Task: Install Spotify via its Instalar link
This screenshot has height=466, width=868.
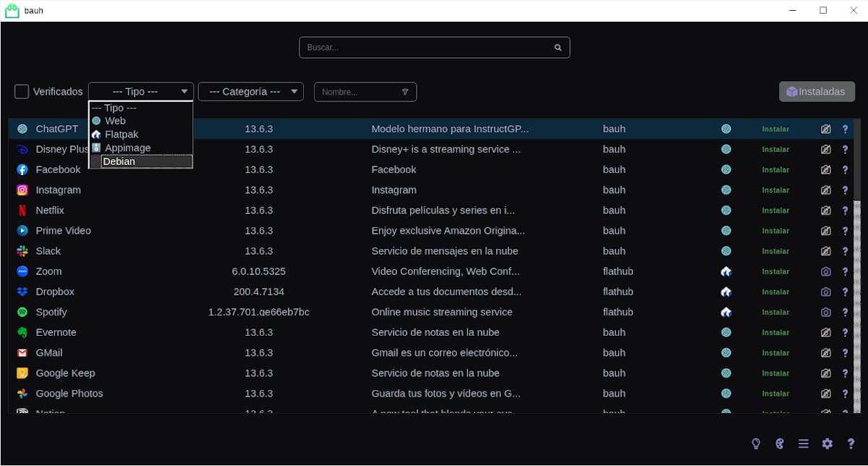Action: [775, 312]
